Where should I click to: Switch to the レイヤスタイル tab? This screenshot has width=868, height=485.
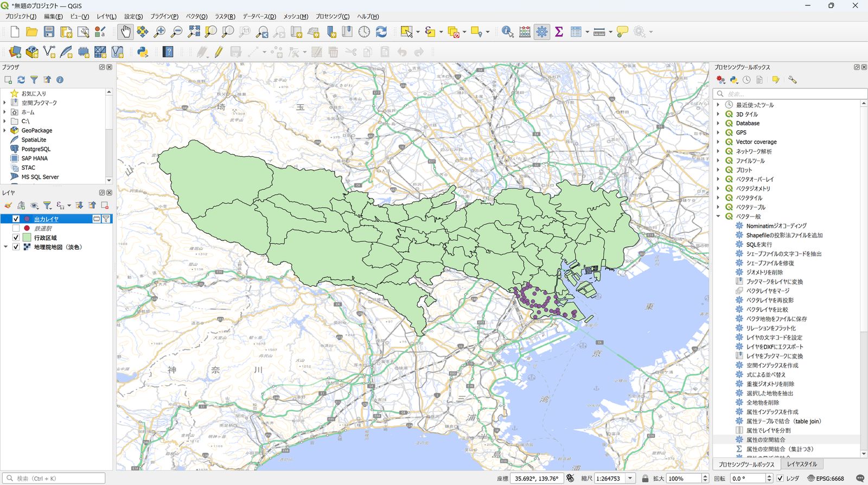(x=802, y=464)
